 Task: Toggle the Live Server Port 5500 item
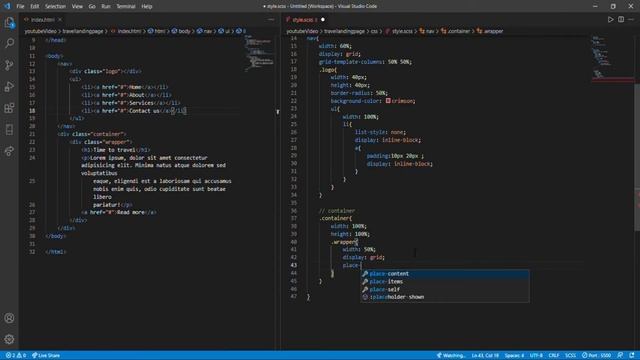(x=596, y=356)
